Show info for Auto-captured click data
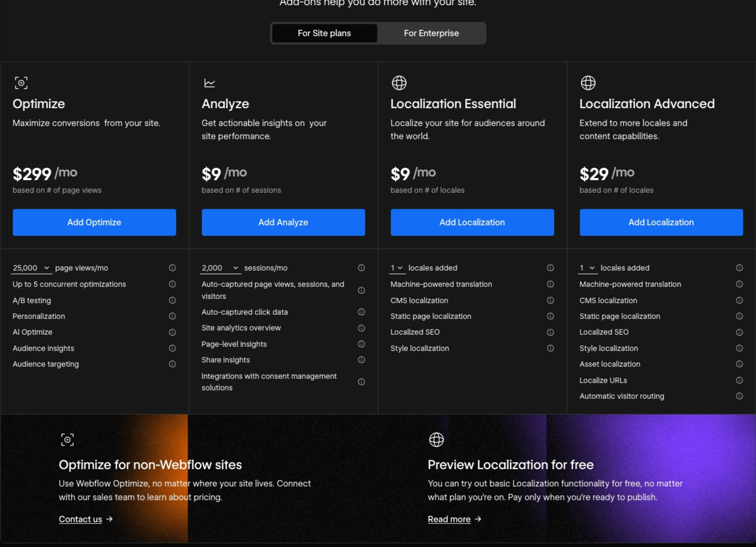The image size is (756, 547). pos(361,312)
